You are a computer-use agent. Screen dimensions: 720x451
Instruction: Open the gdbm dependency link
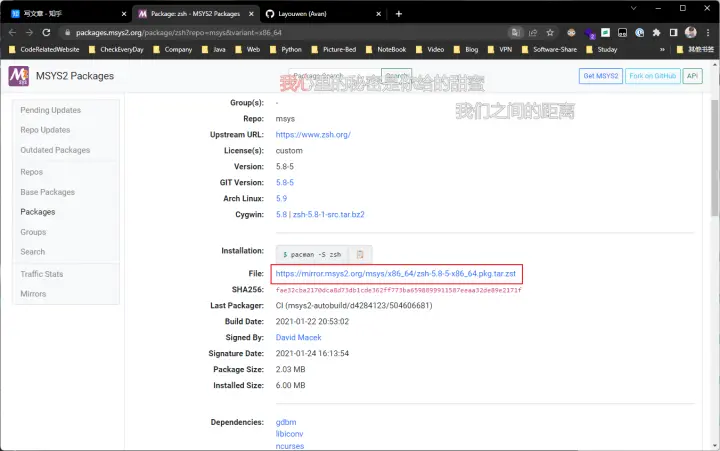pyautogui.click(x=286, y=422)
